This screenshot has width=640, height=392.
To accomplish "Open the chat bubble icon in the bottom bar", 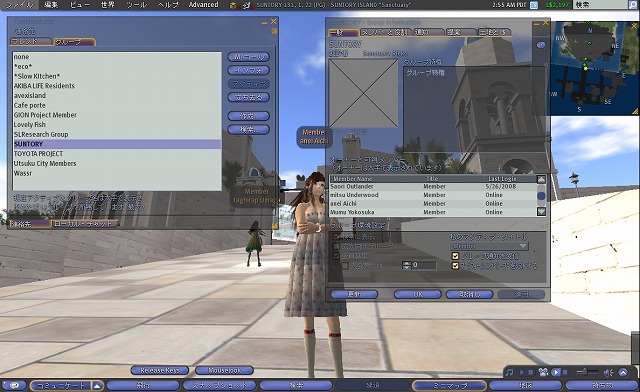I will (15, 385).
